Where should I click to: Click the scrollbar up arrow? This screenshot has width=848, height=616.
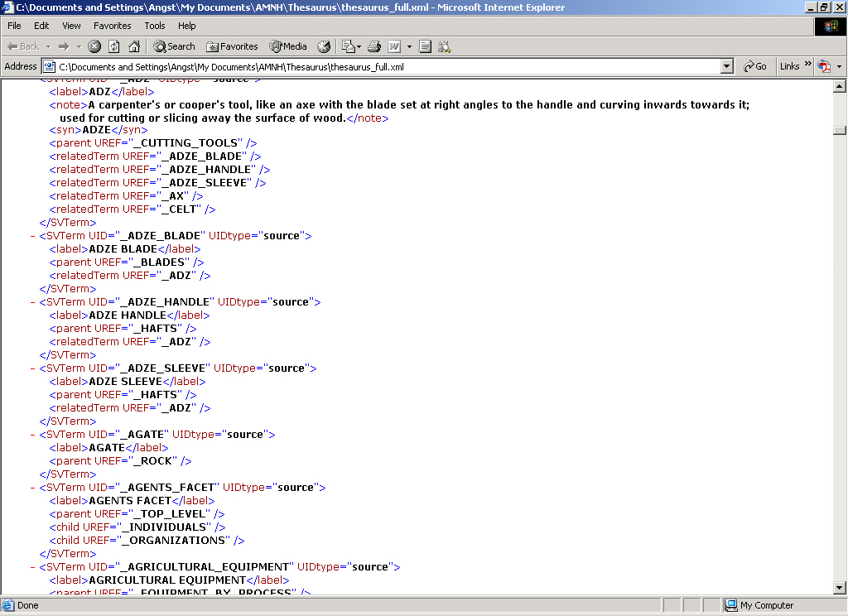[840, 86]
